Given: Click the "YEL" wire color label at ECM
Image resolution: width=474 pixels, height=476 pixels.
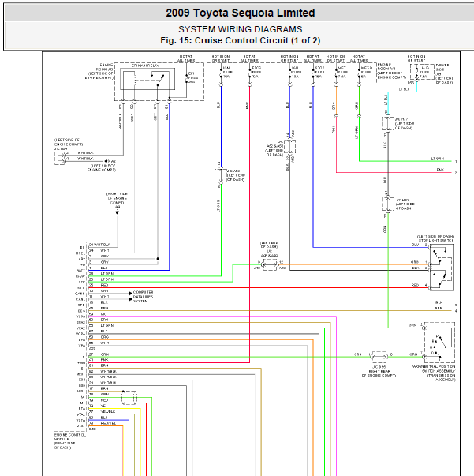Looking at the screenshot, I should click(104, 406).
